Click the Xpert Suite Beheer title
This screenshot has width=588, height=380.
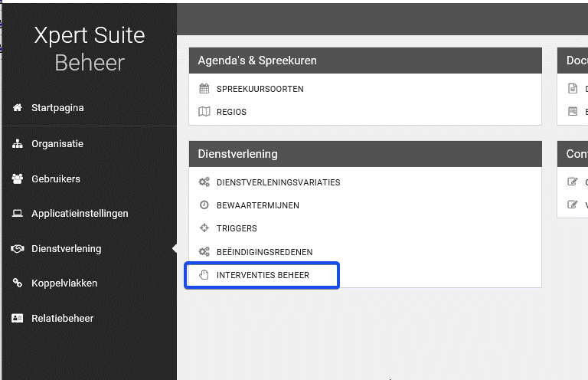coord(89,48)
